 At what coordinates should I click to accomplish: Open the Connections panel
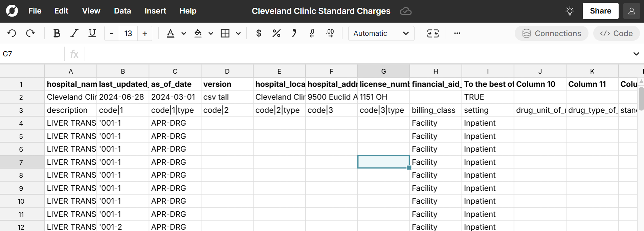click(551, 33)
